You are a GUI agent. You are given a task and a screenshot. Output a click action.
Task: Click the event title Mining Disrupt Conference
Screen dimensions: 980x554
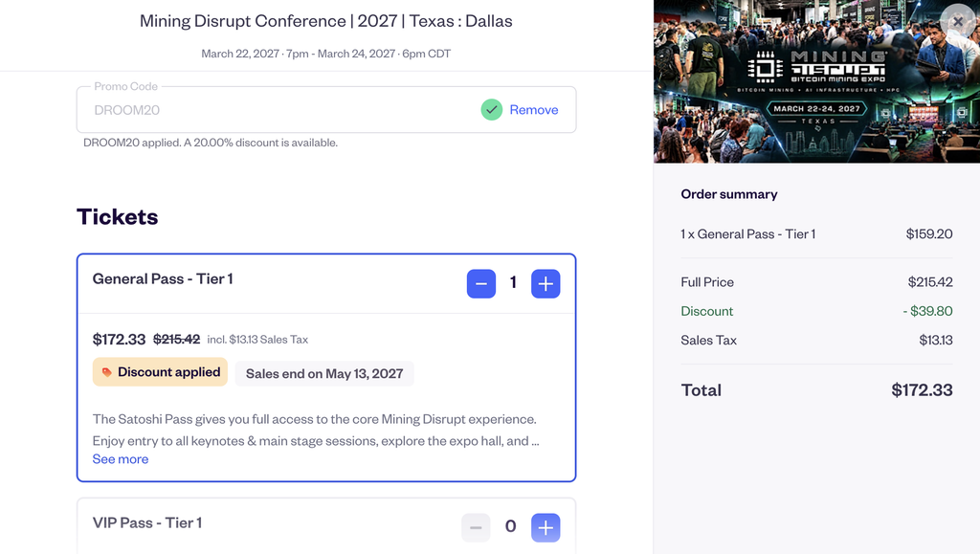(325, 21)
